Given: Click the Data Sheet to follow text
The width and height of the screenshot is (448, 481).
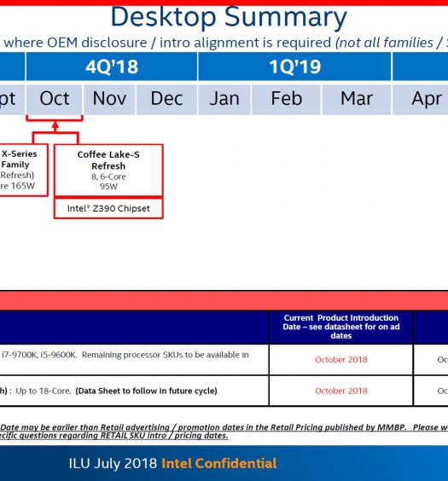Looking at the screenshot, I should (147, 391).
